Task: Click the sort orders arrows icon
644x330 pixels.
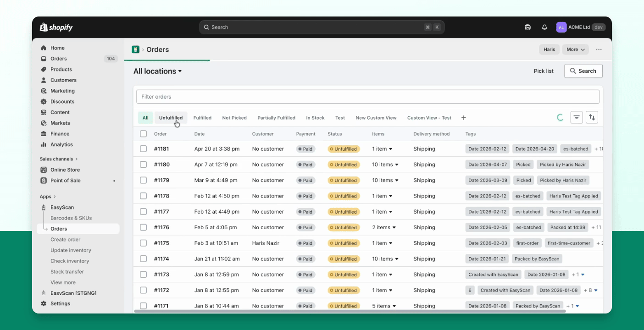Action: (592, 117)
